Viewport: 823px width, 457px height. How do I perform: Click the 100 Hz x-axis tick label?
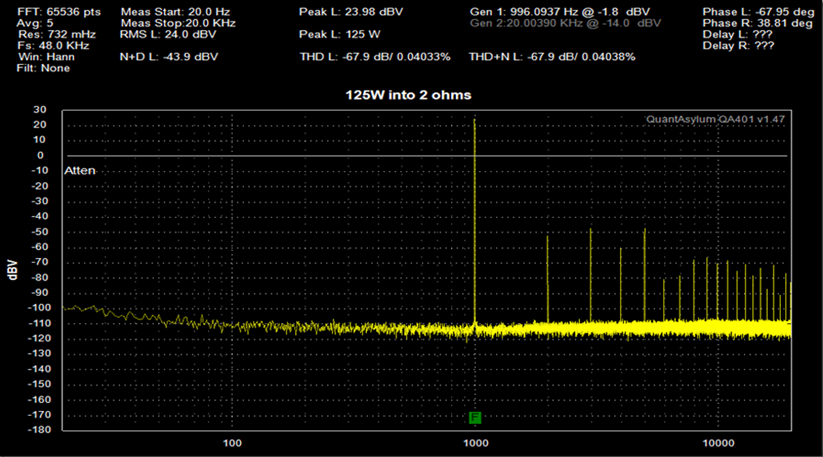(x=232, y=443)
